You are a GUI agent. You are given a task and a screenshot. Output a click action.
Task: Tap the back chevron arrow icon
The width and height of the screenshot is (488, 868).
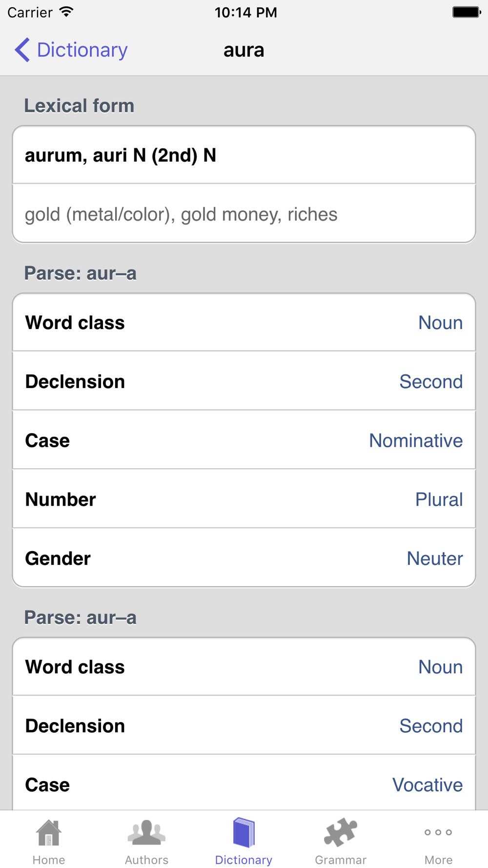pyautogui.click(x=22, y=50)
